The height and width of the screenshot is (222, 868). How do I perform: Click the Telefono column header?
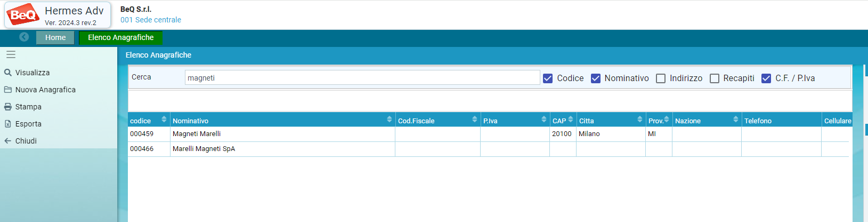pyautogui.click(x=781, y=120)
